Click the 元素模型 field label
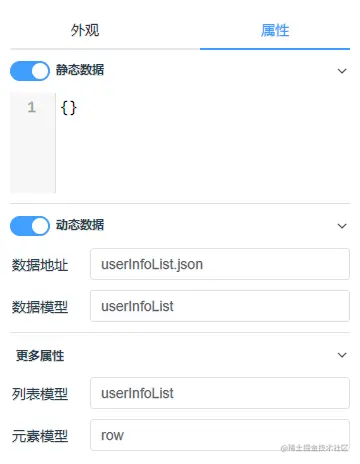 40,436
